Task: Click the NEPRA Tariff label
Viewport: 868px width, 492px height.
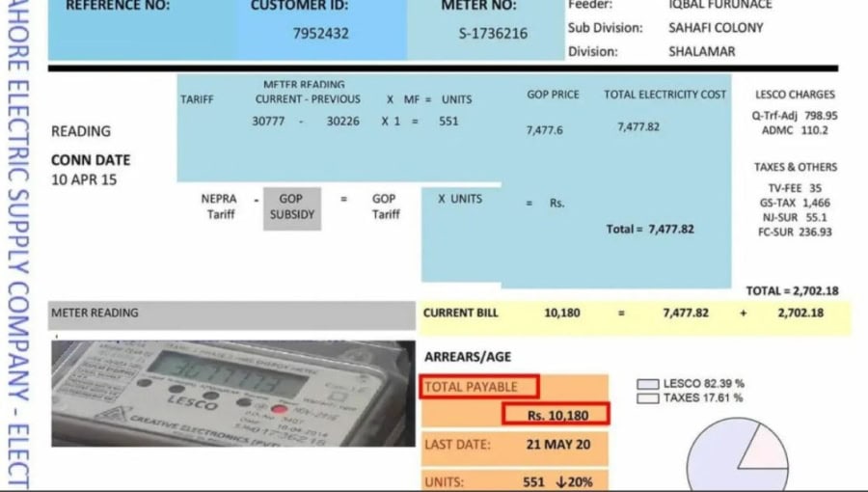Action: 219,206
